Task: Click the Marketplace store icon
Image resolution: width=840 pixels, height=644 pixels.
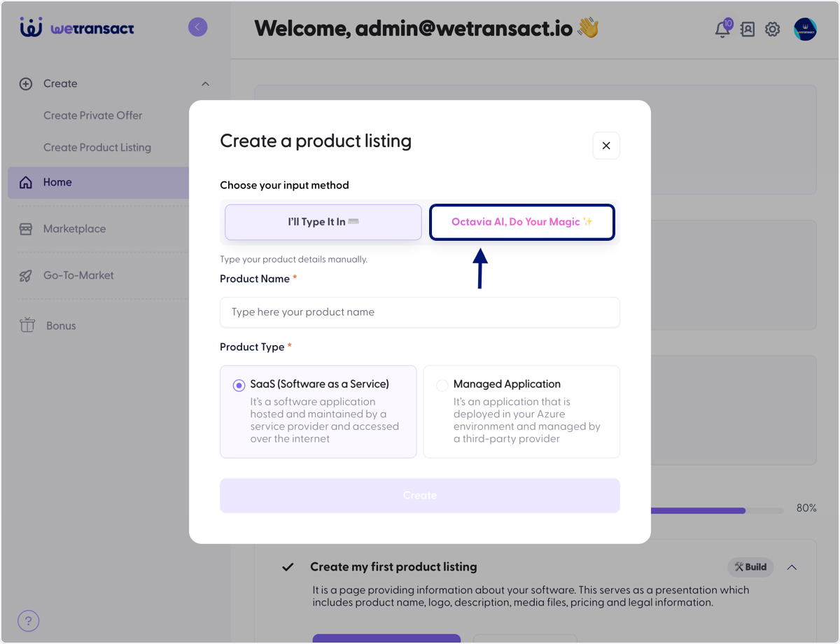Action: [x=26, y=229]
